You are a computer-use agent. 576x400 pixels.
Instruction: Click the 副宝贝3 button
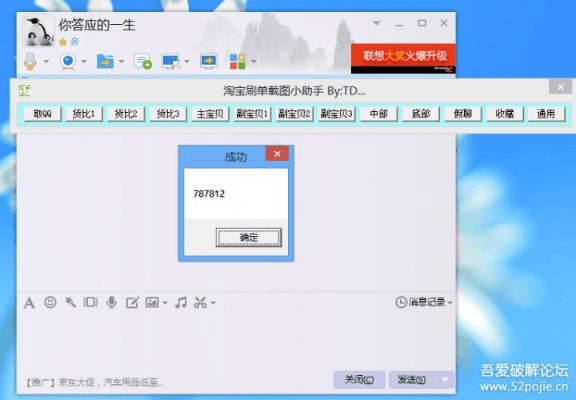[x=336, y=114]
